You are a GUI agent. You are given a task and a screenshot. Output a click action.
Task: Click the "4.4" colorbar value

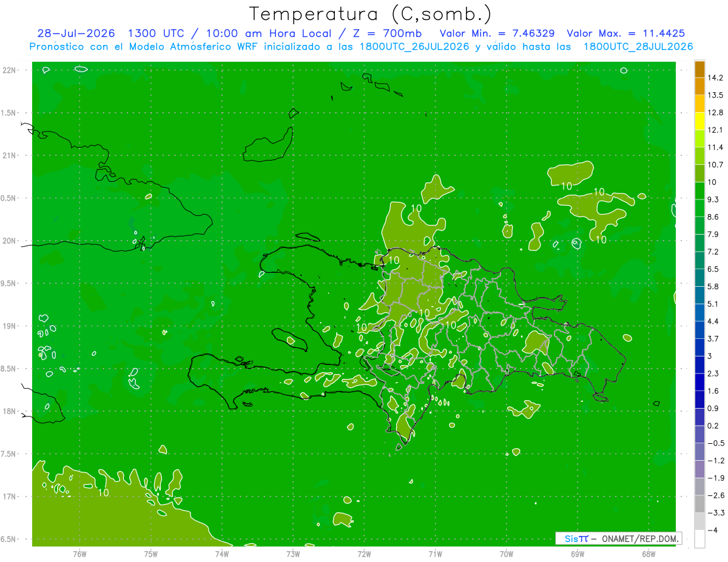point(713,321)
